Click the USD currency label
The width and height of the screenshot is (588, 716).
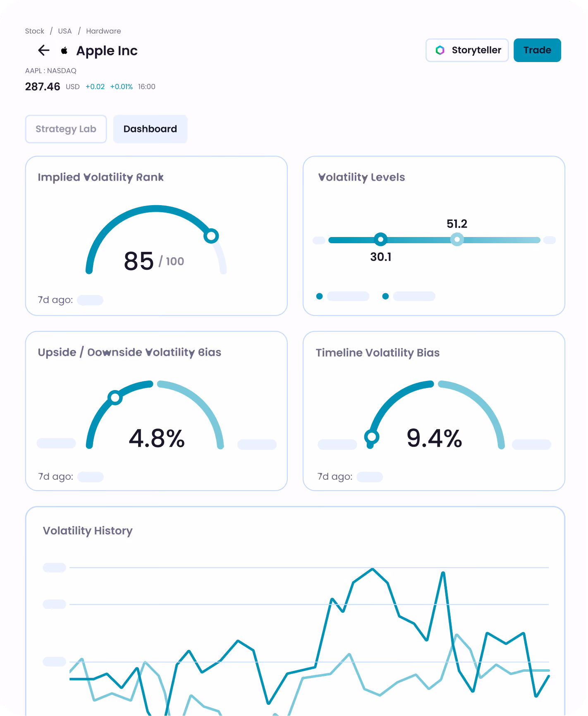click(73, 87)
